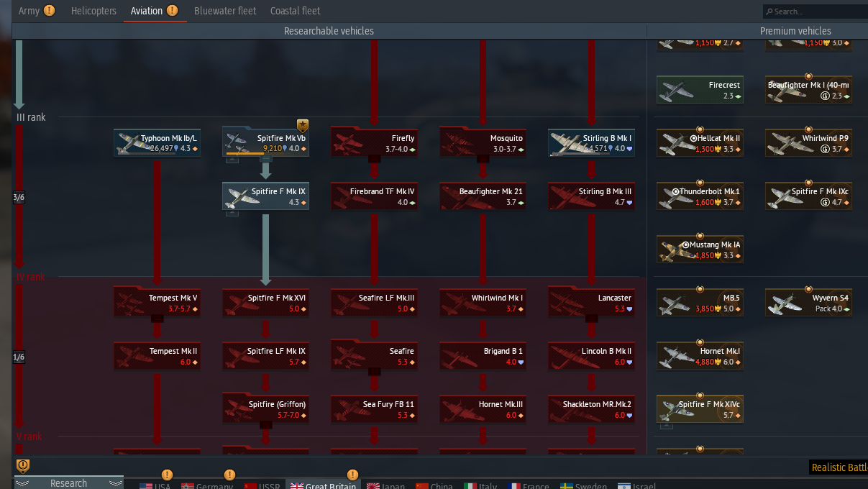868x489 pixels.
Task: Click the 'Premium vehicles' header
Action: pyautogui.click(x=795, y=31)
